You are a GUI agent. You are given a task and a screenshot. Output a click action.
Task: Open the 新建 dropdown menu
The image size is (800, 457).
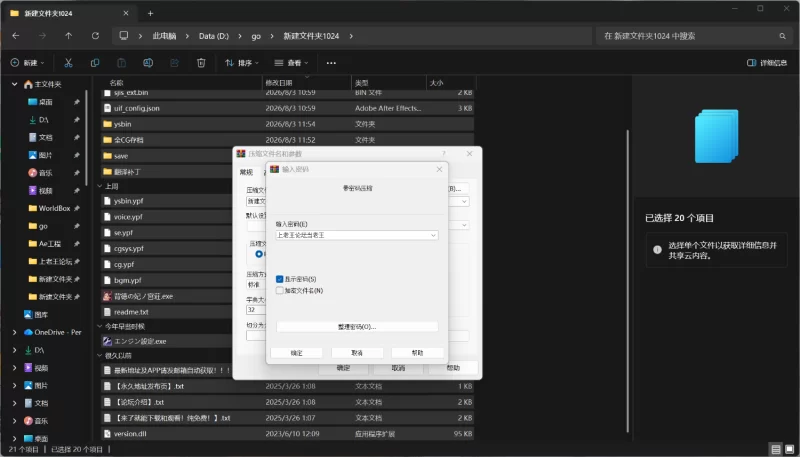28,63
